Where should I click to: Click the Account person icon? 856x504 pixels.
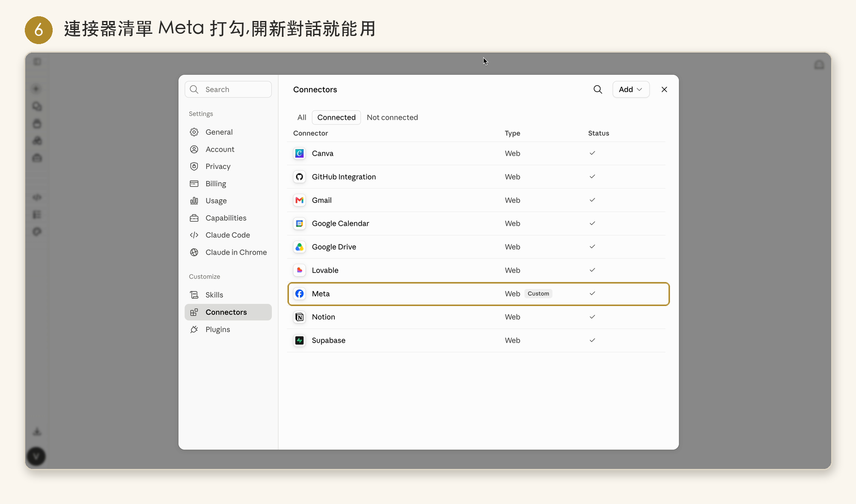point(194,149)
